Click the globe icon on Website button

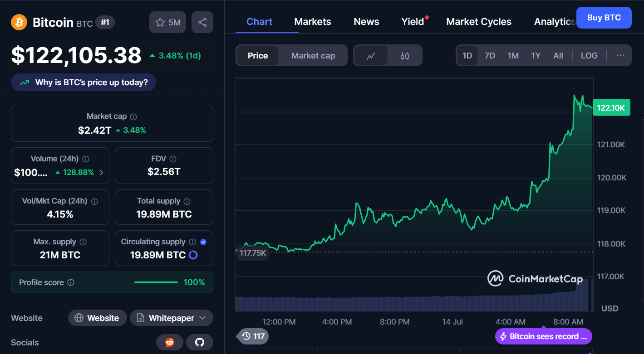79,318
